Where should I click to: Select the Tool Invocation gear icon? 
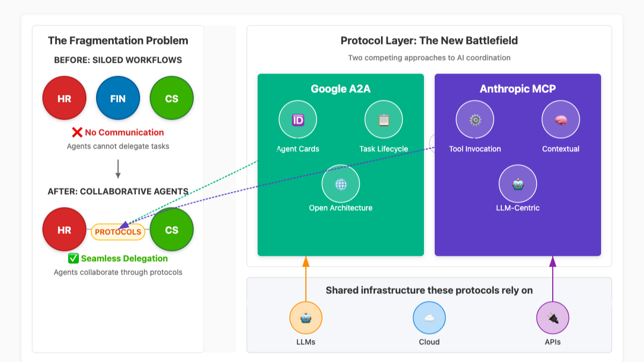coord(475,120)
